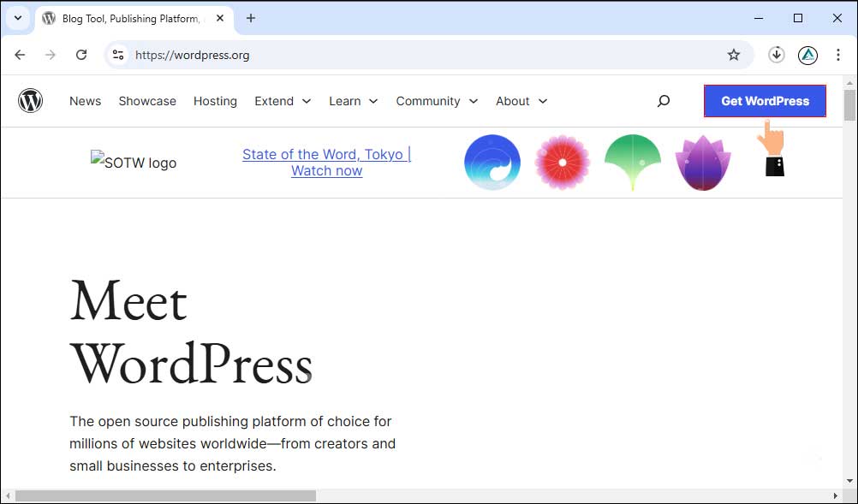Reload the page with the refresh icon

tap(81, 55)
